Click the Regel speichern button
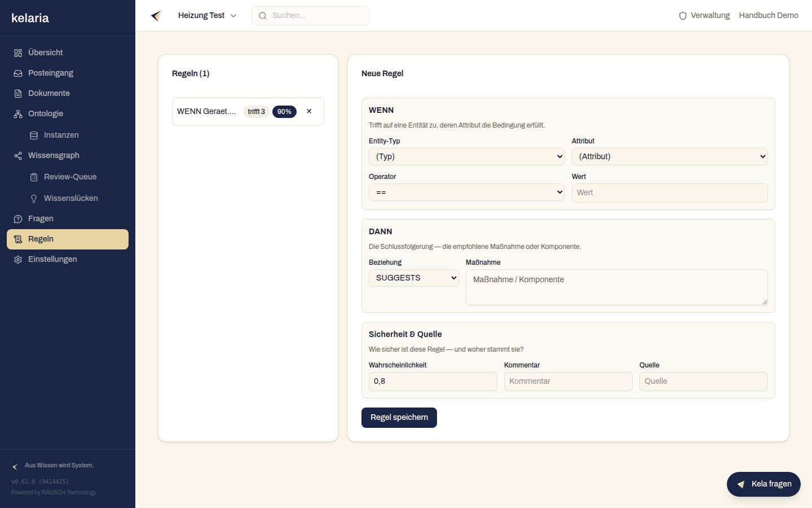 [399, 418]
